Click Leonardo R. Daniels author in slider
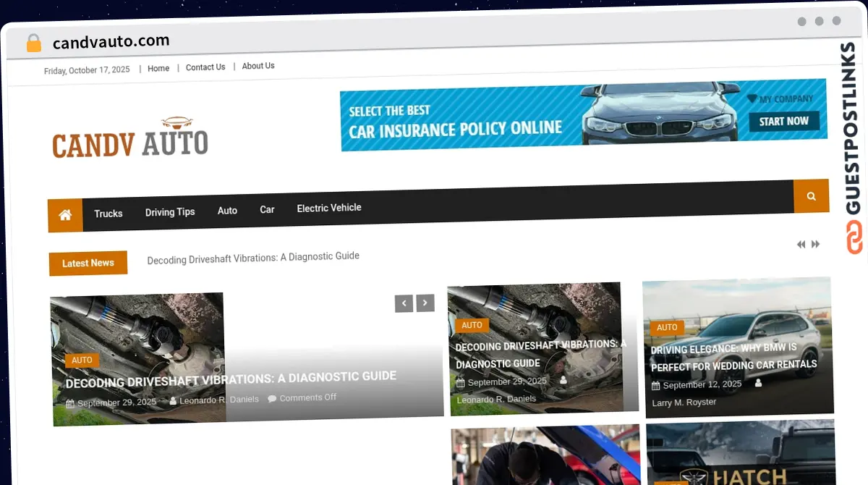Screen dimensions: 868x485 coord(218,400)
